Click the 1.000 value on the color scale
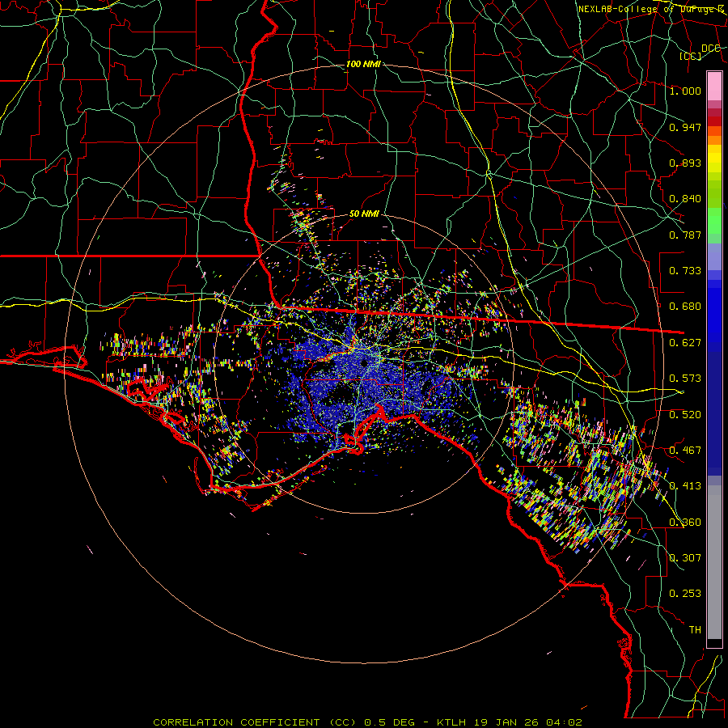The height and width of the screenshot is (728, 728). click(685, 91)
